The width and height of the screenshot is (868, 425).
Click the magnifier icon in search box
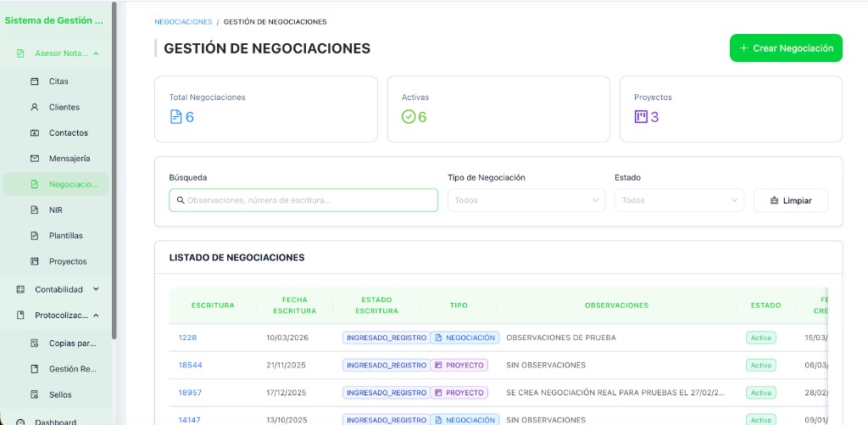click(181, 200)
